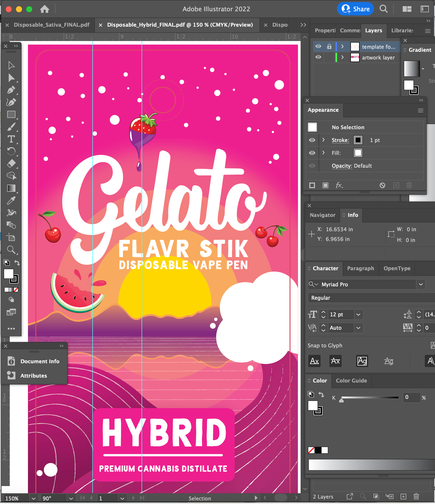Open font family dropdown for Myriad Pro
435x504 pixels.
tap(421, 284)
